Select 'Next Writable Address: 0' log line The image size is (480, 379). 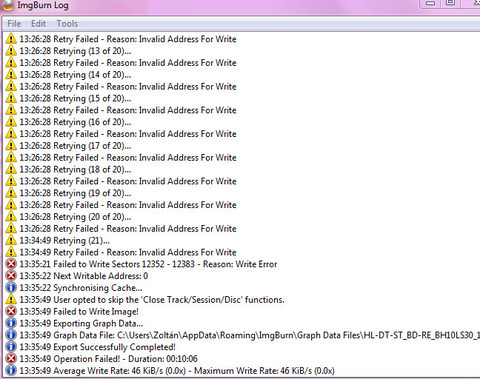[84, 276]
